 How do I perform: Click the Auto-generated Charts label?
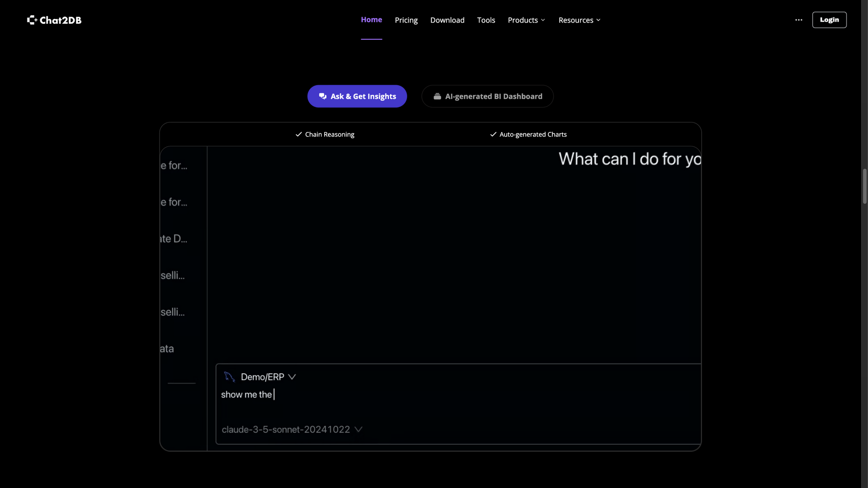528,134
